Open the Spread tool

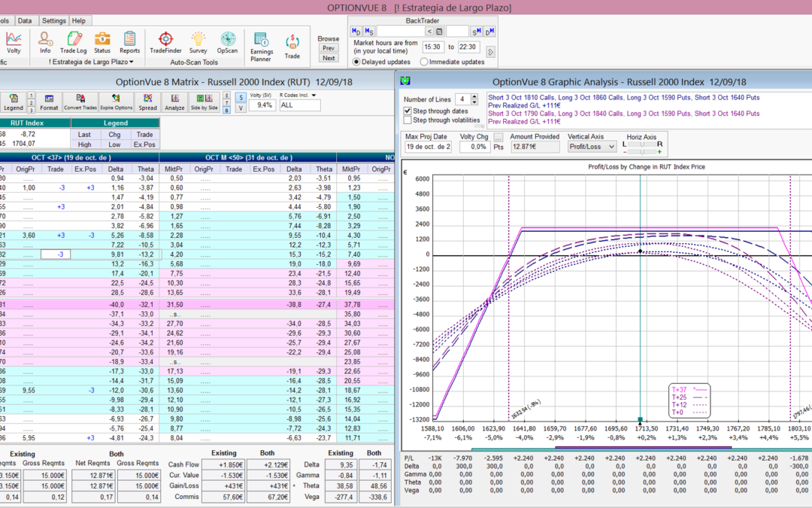pyautogui.click(x=147, y=102)
